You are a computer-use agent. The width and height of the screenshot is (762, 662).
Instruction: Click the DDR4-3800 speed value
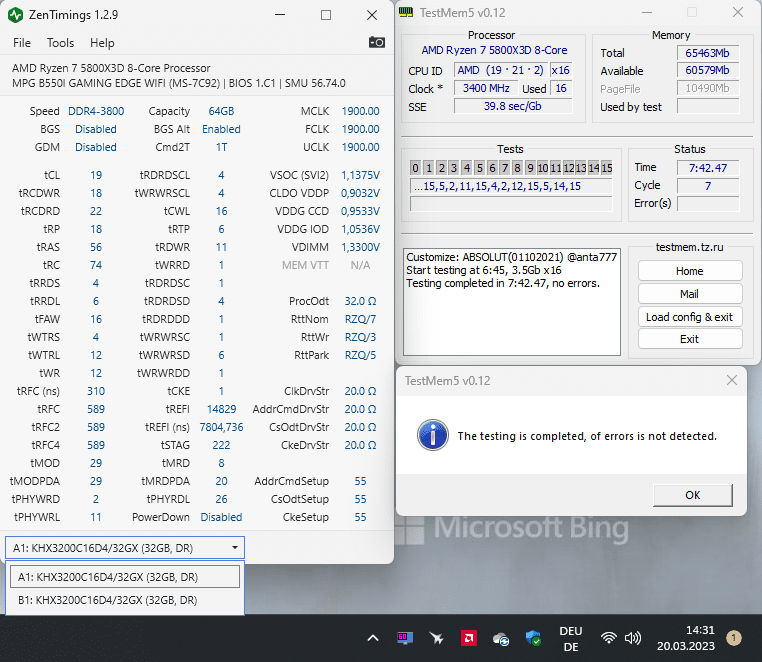coord(96,111)
